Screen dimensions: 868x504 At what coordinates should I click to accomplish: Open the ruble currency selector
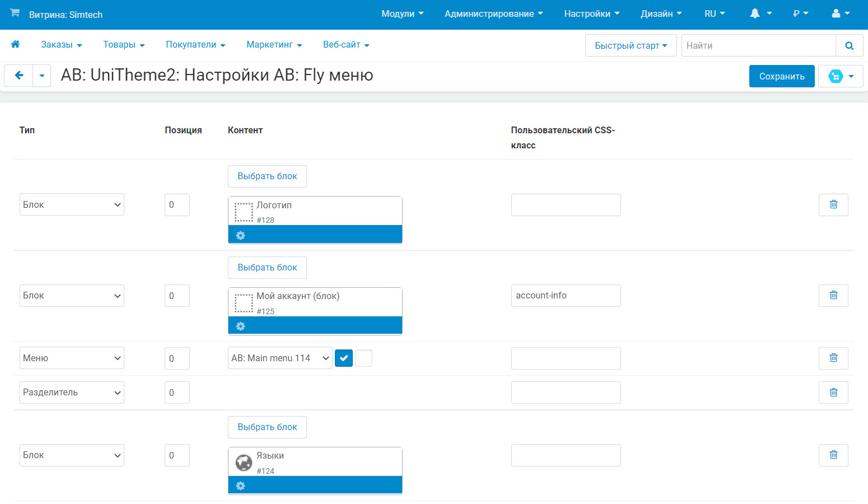[801, 13]
